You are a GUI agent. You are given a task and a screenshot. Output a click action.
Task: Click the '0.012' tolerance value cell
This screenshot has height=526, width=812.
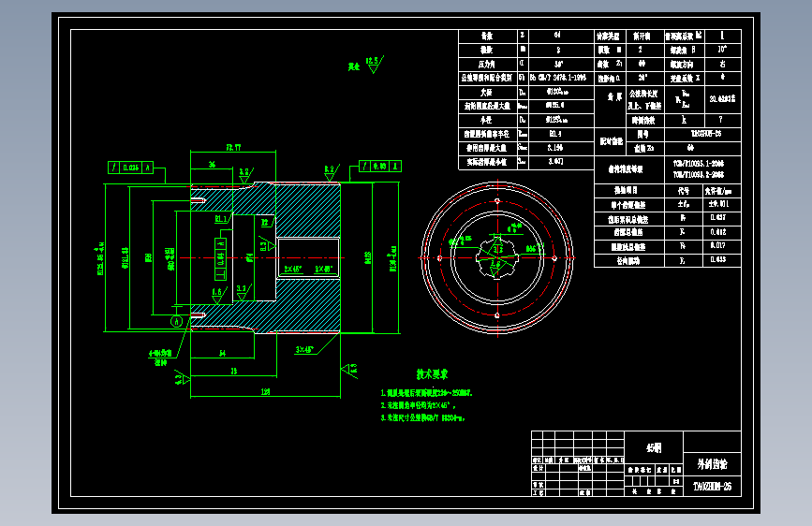click(x=722, y=232)
